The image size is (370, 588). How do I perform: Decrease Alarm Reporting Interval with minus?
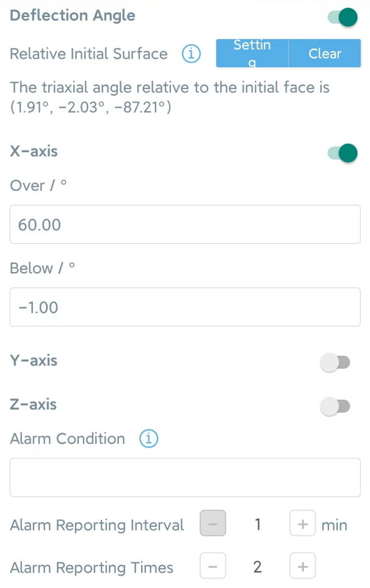coord(212,523)
